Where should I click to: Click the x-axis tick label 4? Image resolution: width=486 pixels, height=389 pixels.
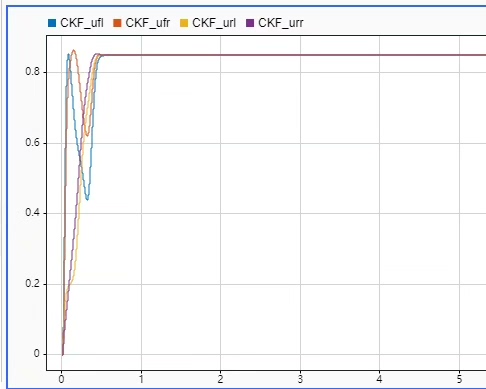click(x=379, y=379)
